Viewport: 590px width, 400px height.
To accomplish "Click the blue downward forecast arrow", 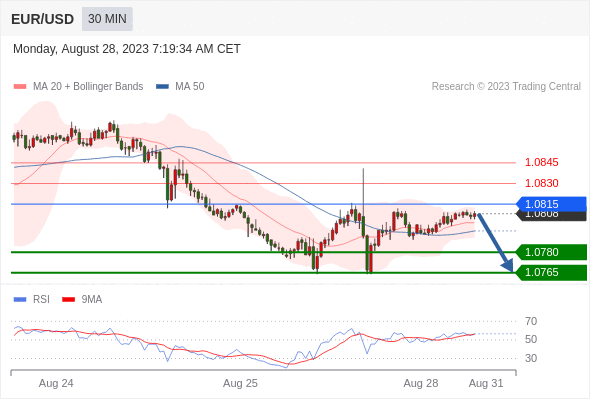I will pyautogui.click(x=496, y=243).
